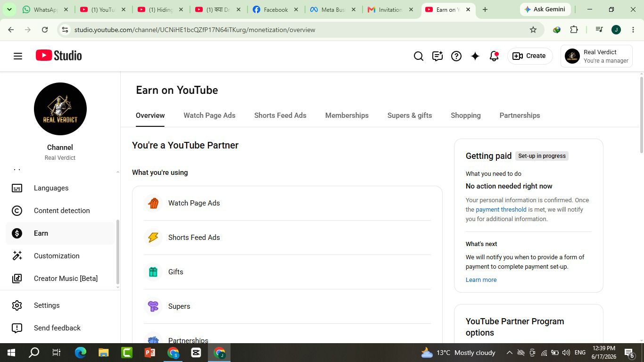Go to the Shopping tab

[466, 115]
